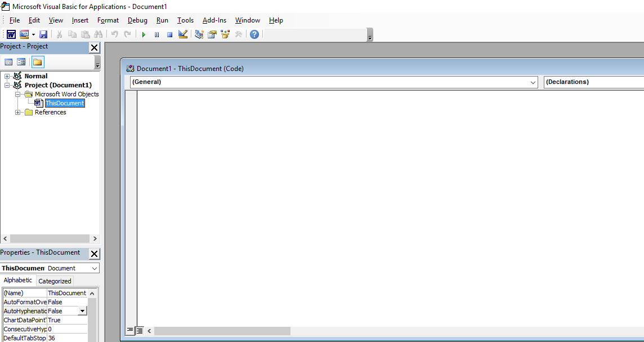Select the ChartDataPointTrack property row

pyautogui.click(x=45, y=320)
